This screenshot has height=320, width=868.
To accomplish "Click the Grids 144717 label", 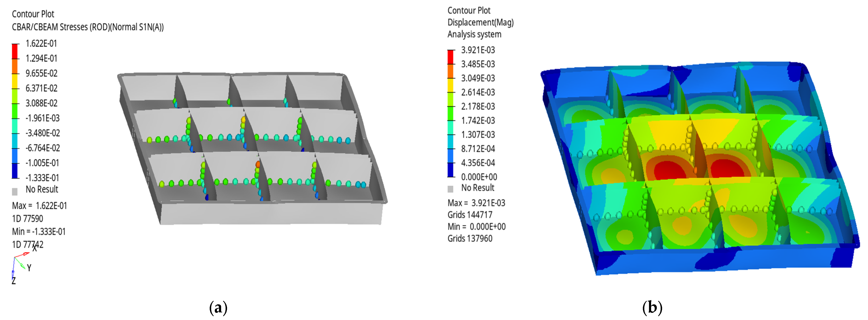I will tap(470, 215).
